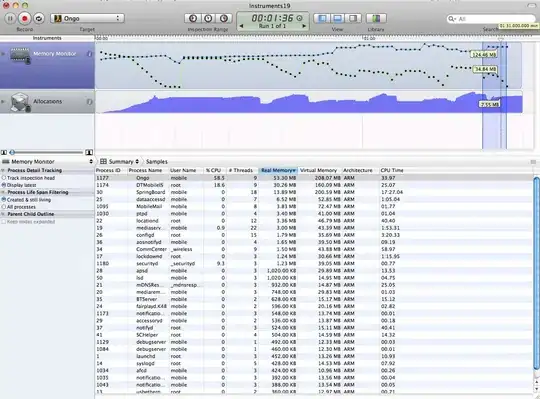540x399 pixels.
Task: Toggle the bottom detail pane view button
Action: 338,18
